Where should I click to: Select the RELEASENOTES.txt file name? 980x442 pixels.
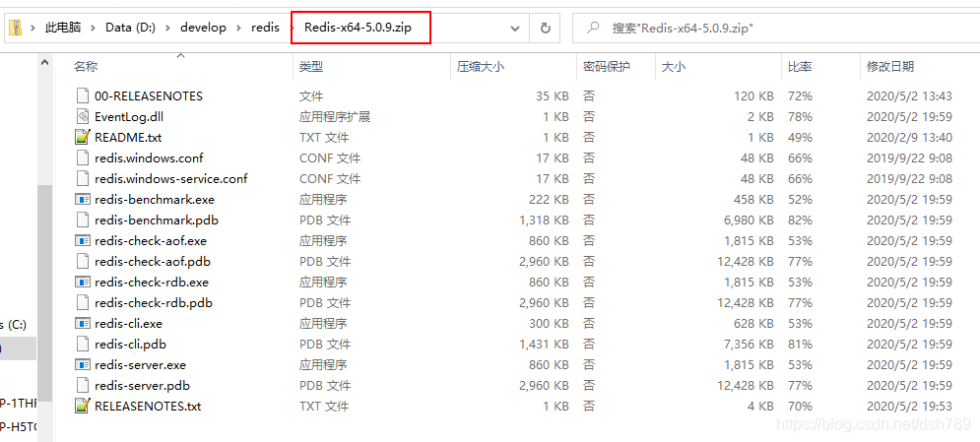pos(148,406)
